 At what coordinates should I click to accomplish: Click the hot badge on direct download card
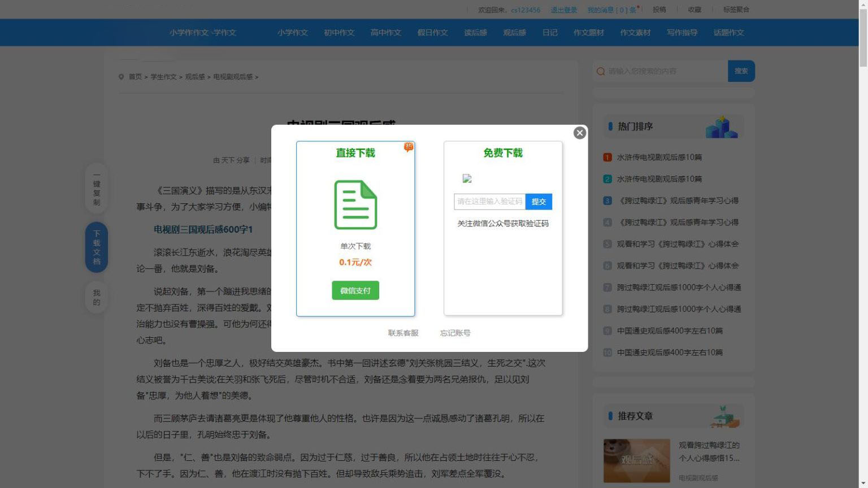pos(409,147)
